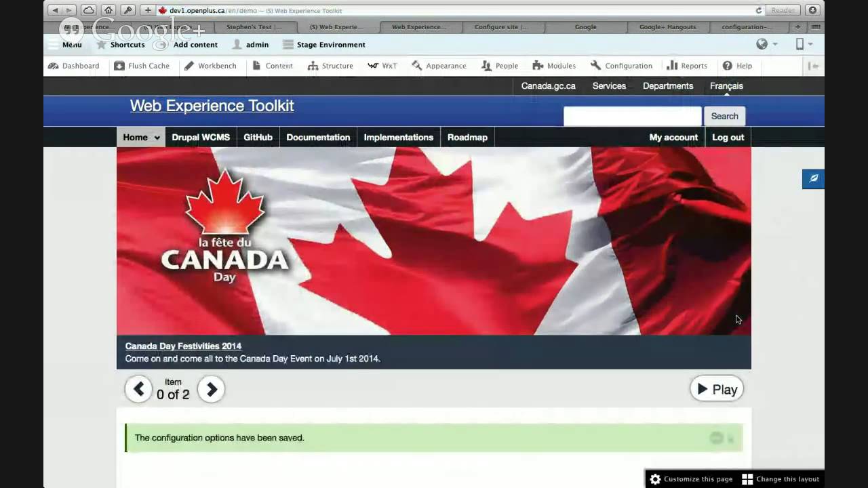The image size is (868, 488).
Task: Expand the Home menu dropdown arrow
Action: click(x=157, y=138)
